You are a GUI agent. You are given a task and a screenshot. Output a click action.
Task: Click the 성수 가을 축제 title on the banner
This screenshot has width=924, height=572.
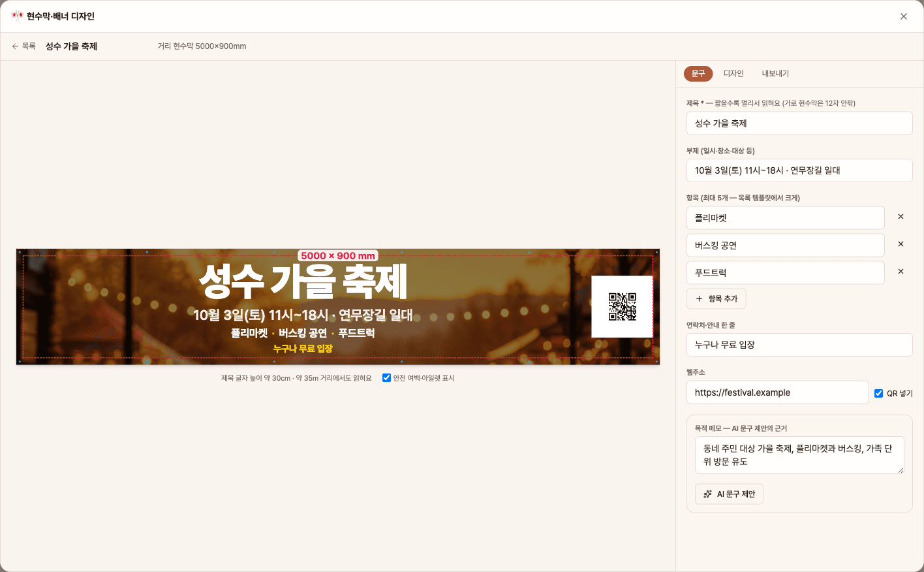click(303, 281)
